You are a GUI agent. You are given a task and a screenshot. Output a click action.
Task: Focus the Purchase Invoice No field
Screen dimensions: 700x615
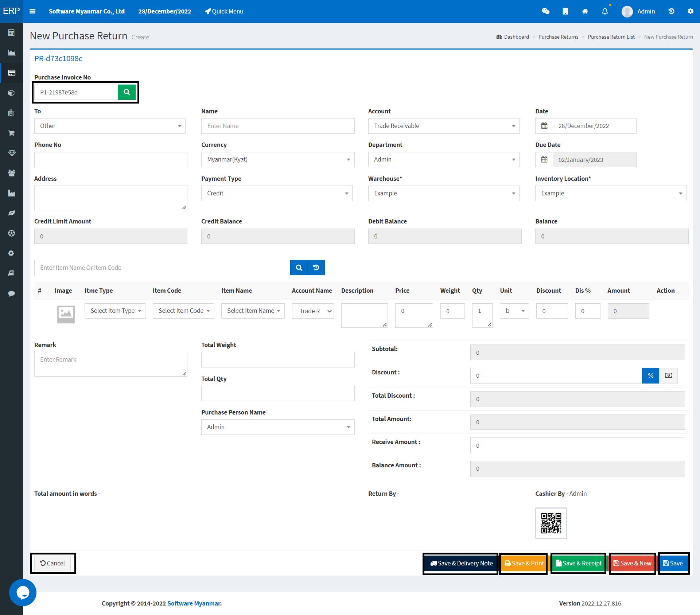76,92
